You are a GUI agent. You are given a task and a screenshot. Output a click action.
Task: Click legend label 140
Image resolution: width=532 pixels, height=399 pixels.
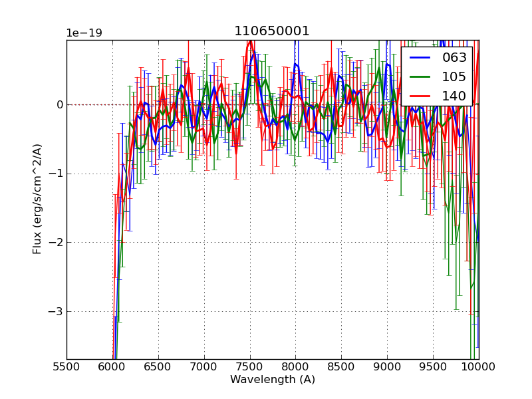click(454, 96)
